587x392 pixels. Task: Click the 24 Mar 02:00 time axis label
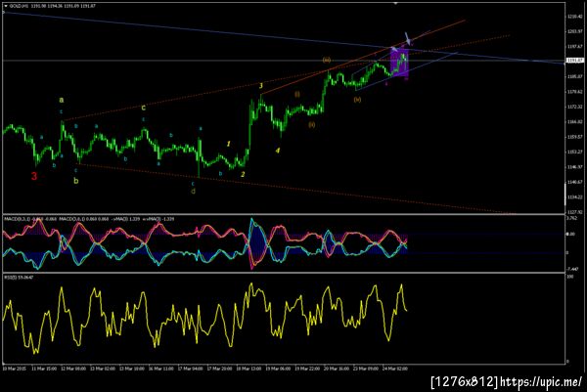pos(395,369)
